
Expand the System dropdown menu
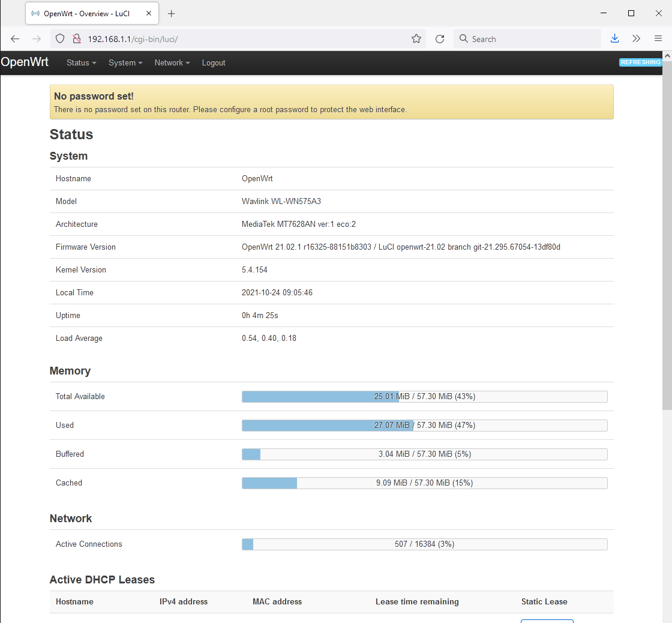point(125,62)
